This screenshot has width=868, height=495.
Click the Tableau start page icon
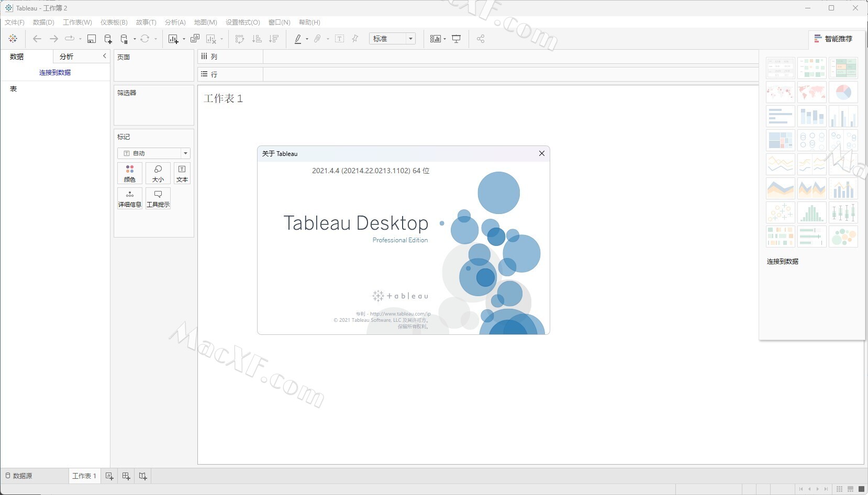13,39
